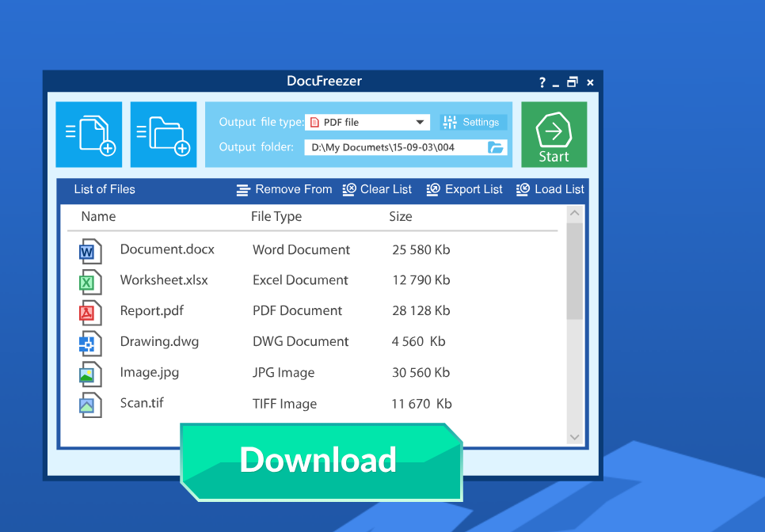Select the Drawing.dwg file icon
The height and width of the screenshot is (532, 765).
point(89,343)
